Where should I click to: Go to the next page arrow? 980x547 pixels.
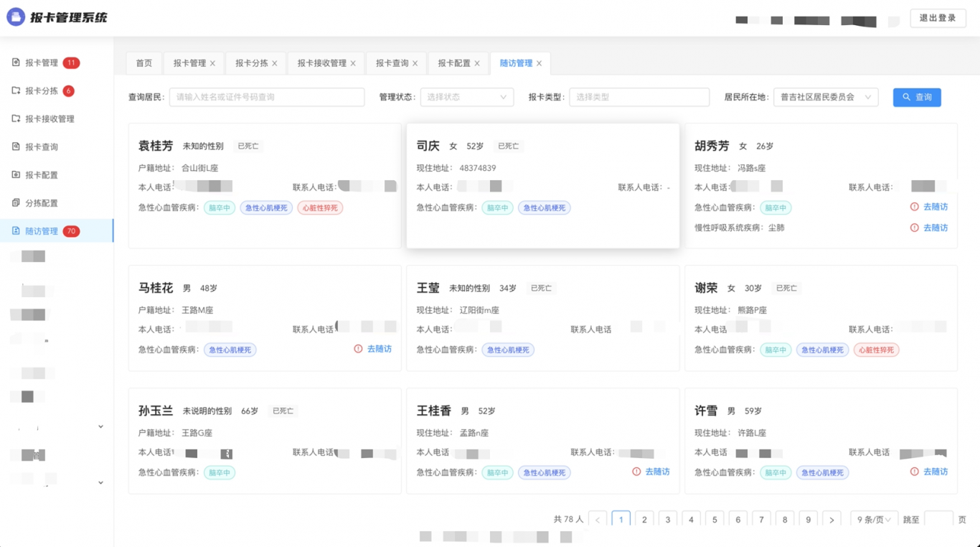tap(831, 520)
